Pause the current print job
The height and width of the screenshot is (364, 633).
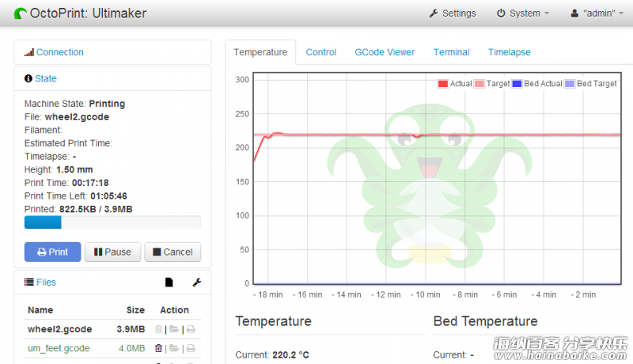tap(112, 252)
